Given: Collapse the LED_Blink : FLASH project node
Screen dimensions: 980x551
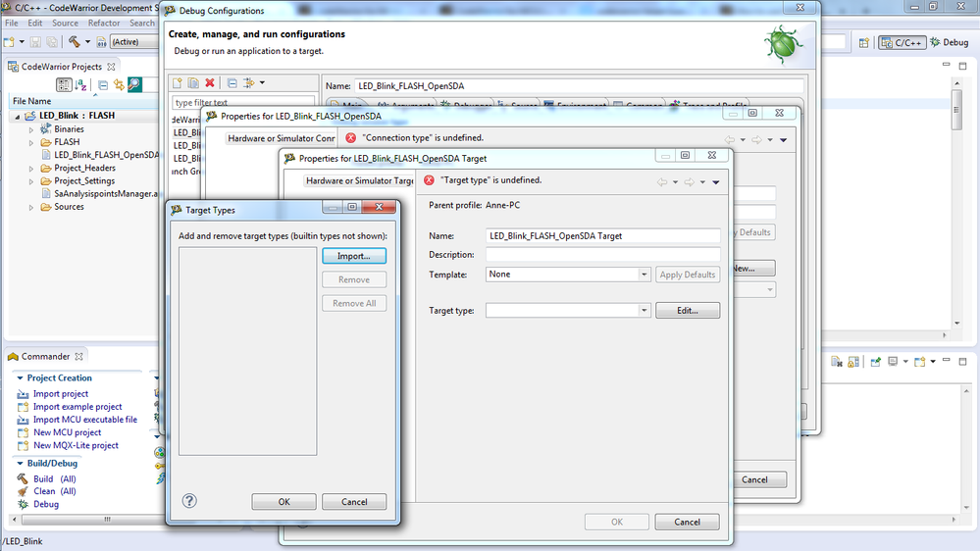Looking at the screenshot, I should [18, 117].
